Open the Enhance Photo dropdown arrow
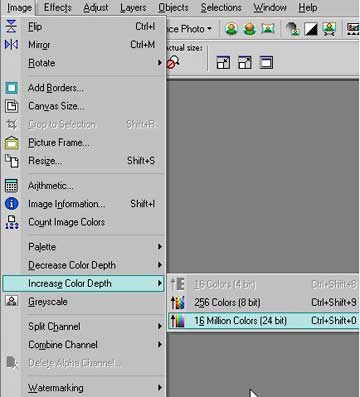360x397 pixels. click(x=209, y=29)
